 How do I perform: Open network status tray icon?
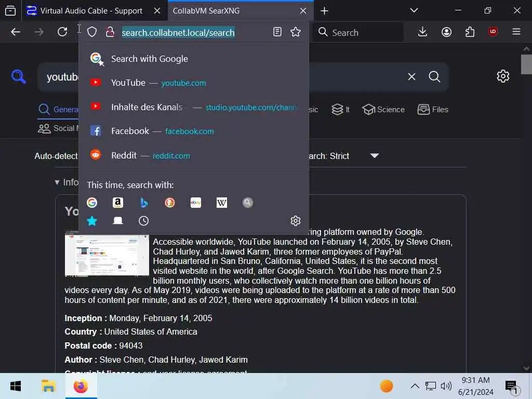click(431, 386)
